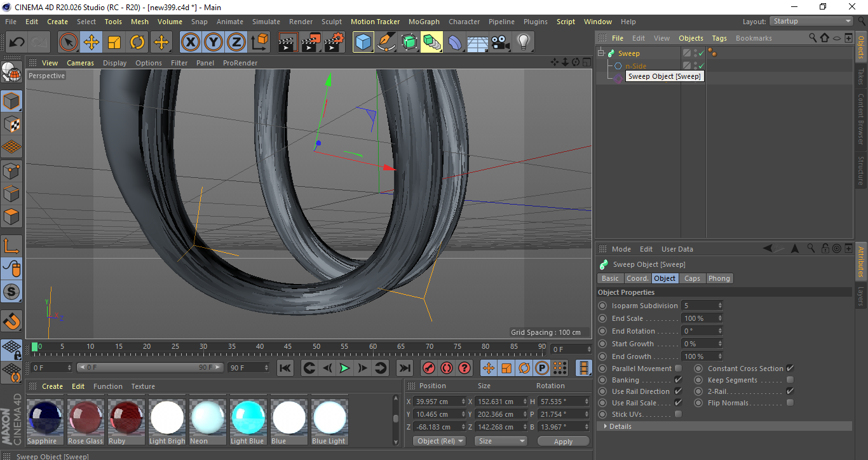Go to end of animation
This screenshot has height=460, width=868.
(404, 368)
